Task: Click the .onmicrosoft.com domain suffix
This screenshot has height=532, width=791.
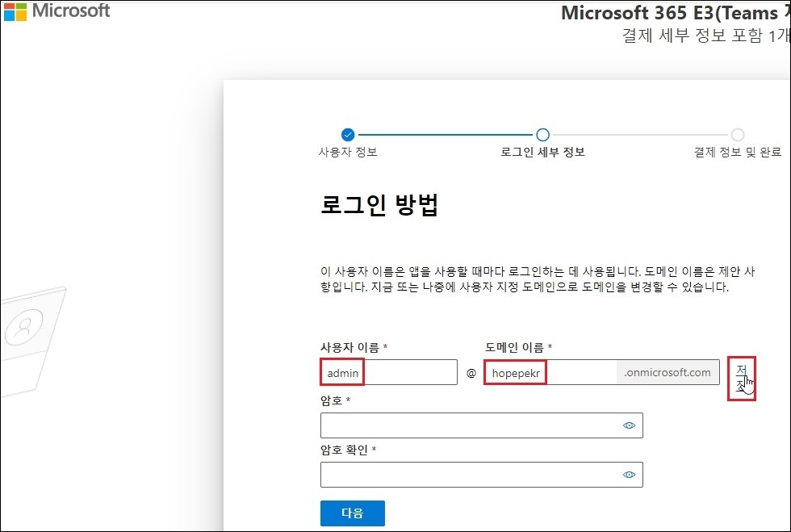Action: pyautogui.click(x=668, y=372)
